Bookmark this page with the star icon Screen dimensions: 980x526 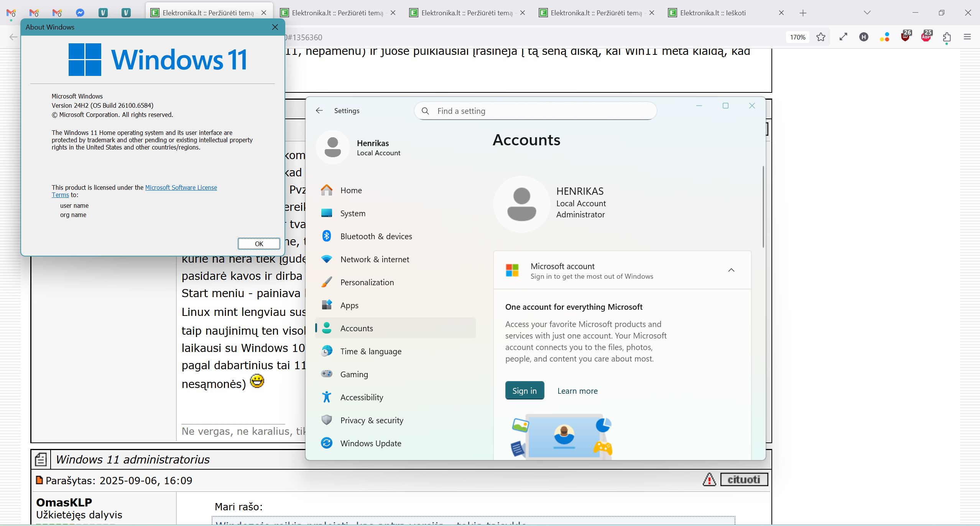tap(821, 37)
